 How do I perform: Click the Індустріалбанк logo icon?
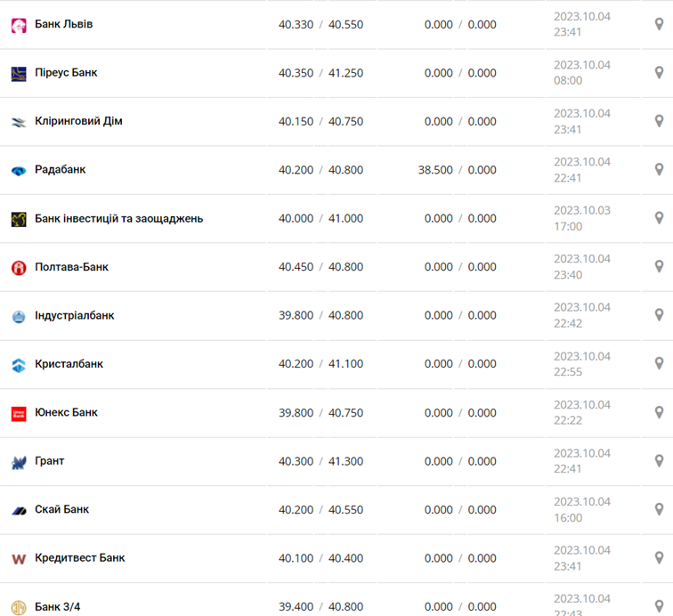pyautogui.click(x=19, y=316)
